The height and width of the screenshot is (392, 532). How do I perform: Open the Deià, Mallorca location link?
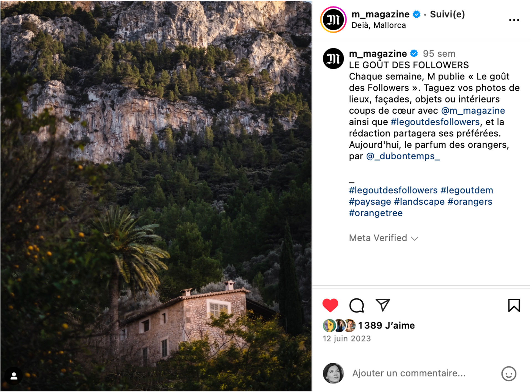click(x=378, y=25)
